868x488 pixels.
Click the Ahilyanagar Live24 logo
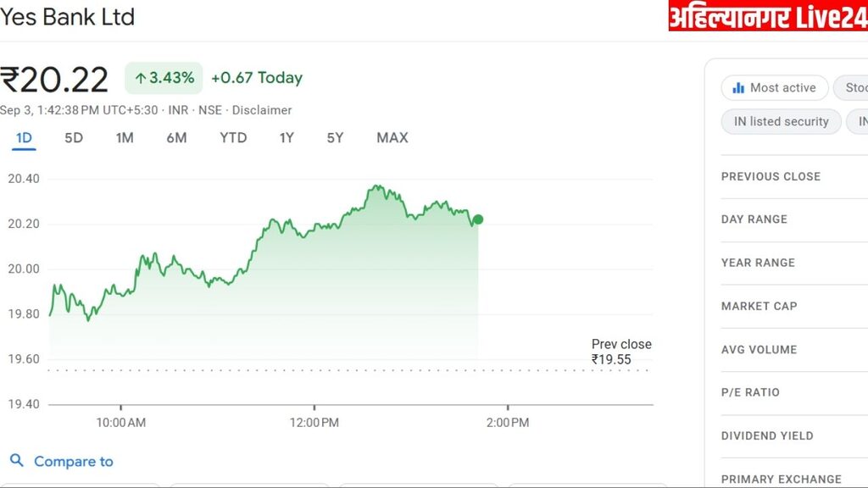767,16
